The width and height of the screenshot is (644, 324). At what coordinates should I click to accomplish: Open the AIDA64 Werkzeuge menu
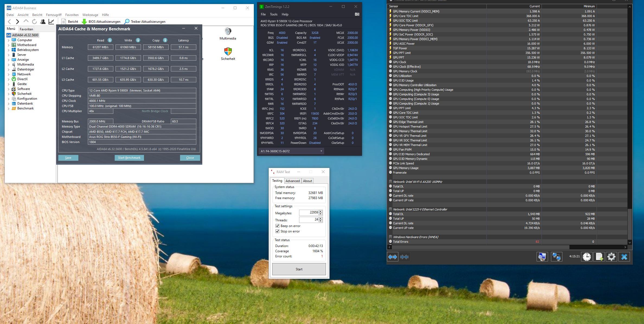(90, 15)
